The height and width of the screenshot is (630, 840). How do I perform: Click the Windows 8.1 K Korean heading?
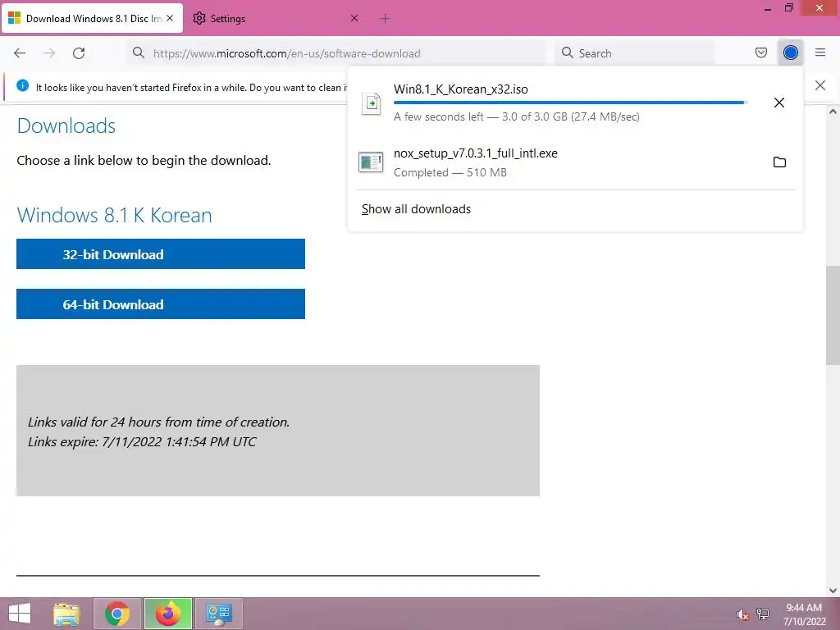pos(115,216)
